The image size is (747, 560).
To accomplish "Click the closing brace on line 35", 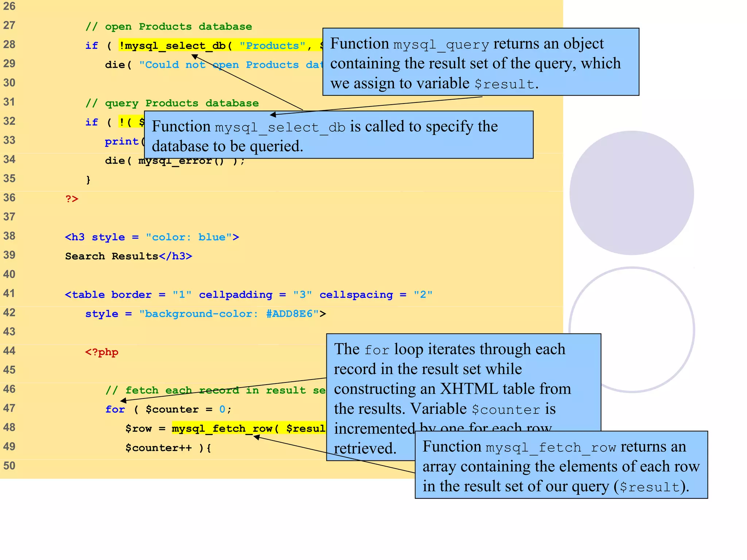I will click(x=88, y=179).
